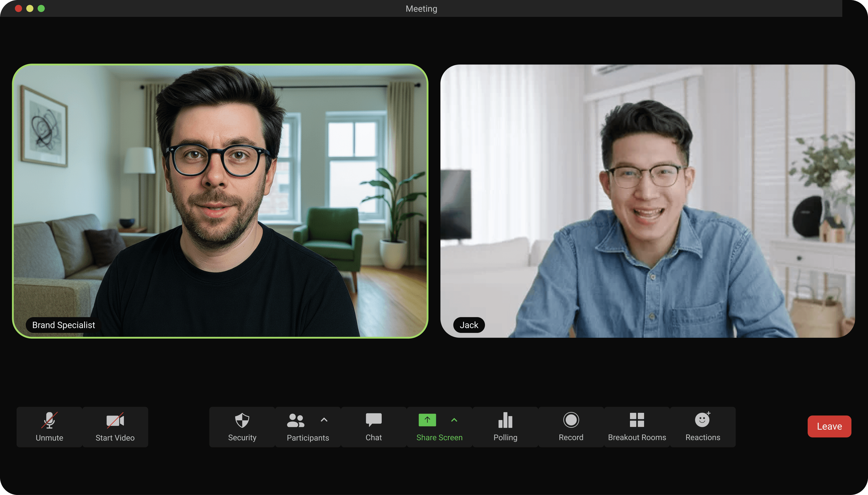Select Jack's video tile
The height and width of the screenshot is (495, 868).
647,201
